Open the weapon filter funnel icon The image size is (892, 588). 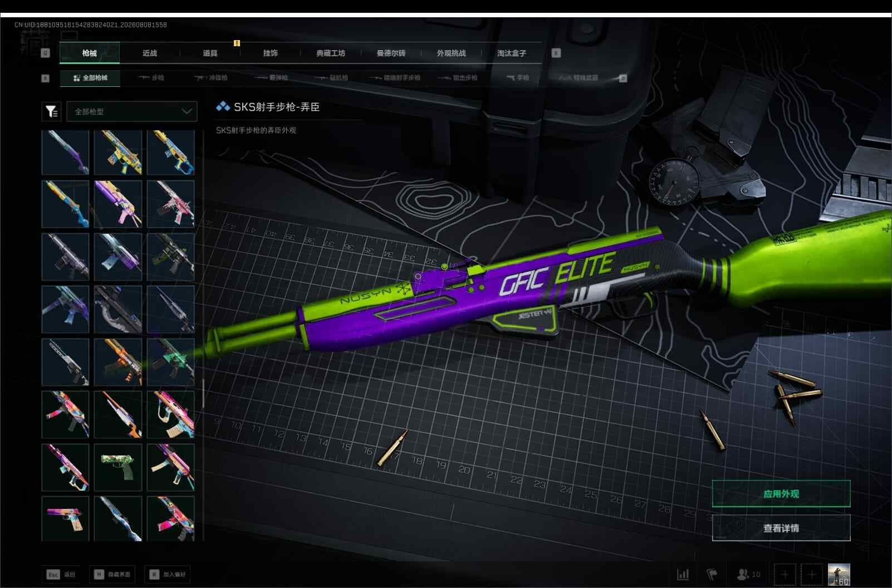point(51,111)
